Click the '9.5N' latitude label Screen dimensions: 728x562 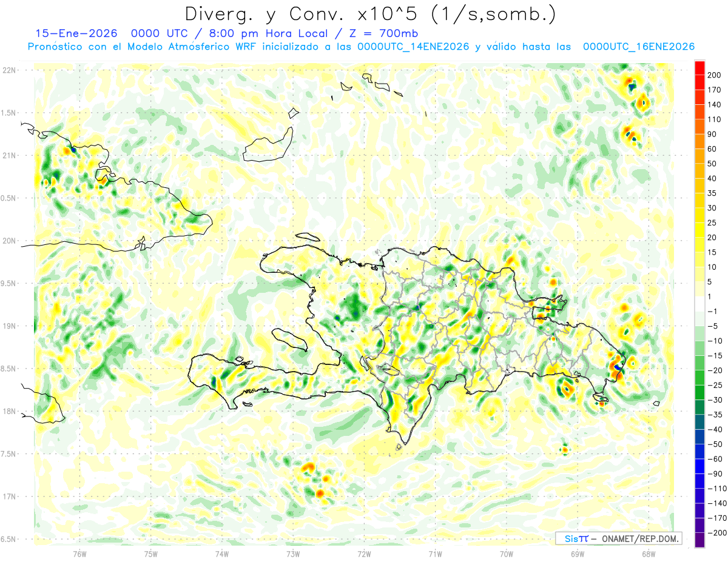point(7,283)
